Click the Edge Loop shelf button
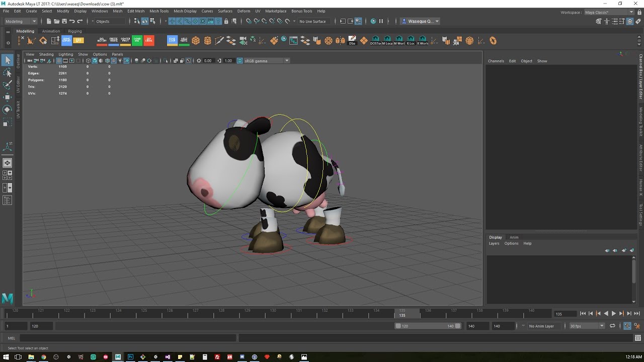The image size is (644, 362). pos(172,41)
